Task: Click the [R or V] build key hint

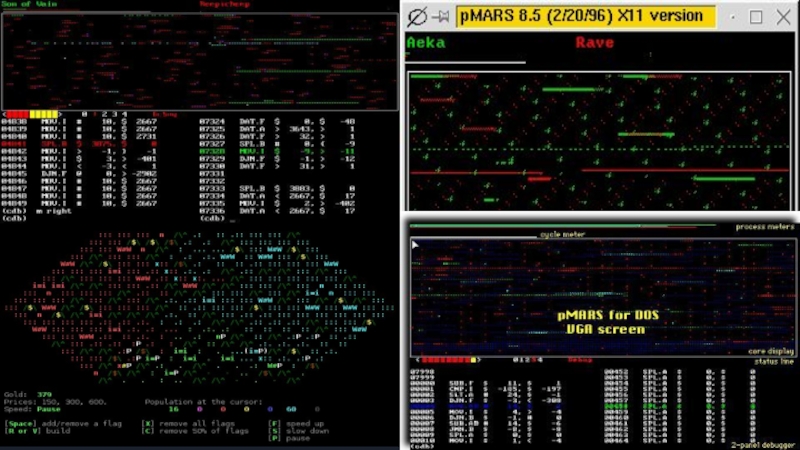Action: pyautogui.click(x=37, y=431)
